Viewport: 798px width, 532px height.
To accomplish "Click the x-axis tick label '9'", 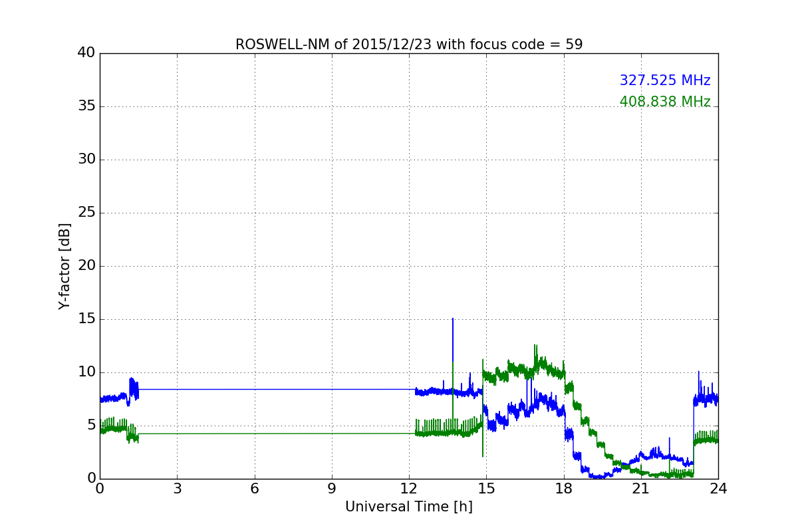I will (332, 489).
